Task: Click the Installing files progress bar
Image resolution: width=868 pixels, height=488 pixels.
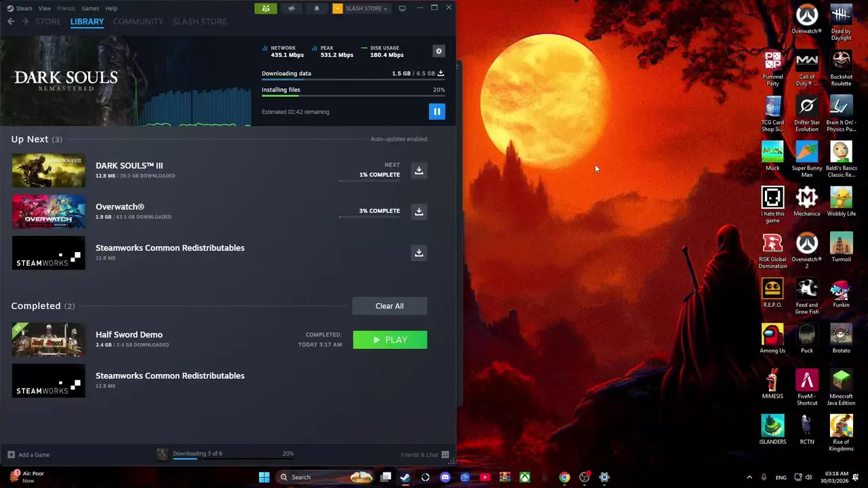Action: (353, 96)
